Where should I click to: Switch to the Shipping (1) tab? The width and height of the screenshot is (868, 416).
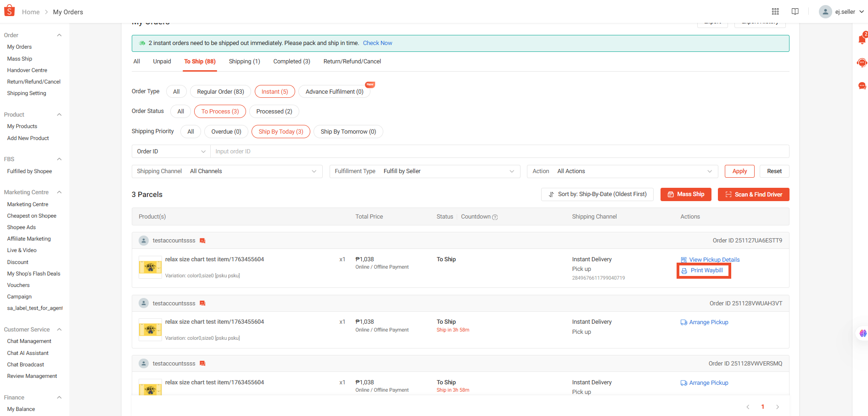pyautogui.click(x=244, y=62)
